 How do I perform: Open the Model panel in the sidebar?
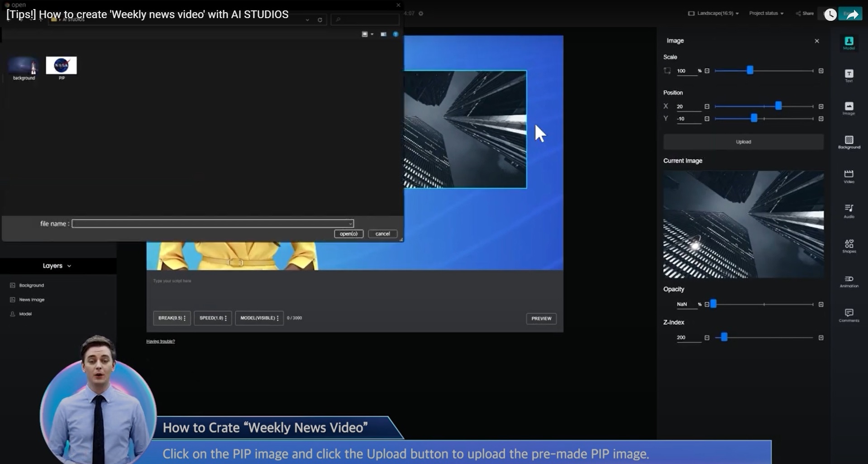coord(849,43)
